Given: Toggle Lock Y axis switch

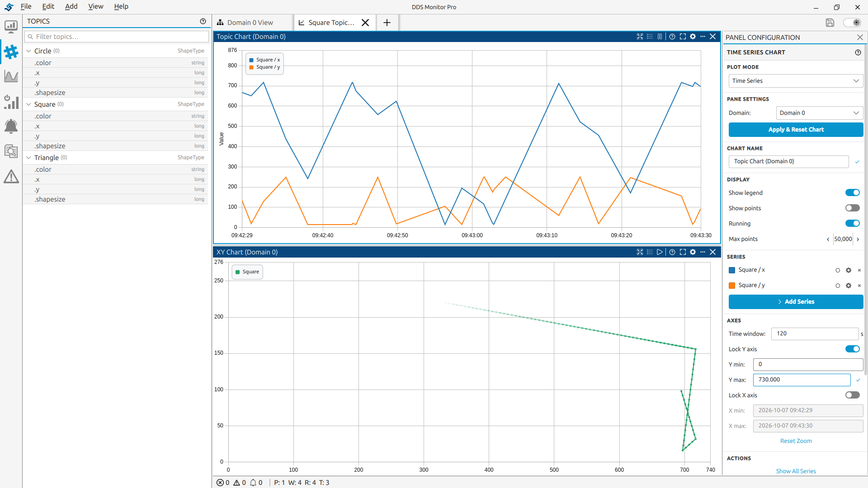Looking at the screenshot, I should point(853,349).
